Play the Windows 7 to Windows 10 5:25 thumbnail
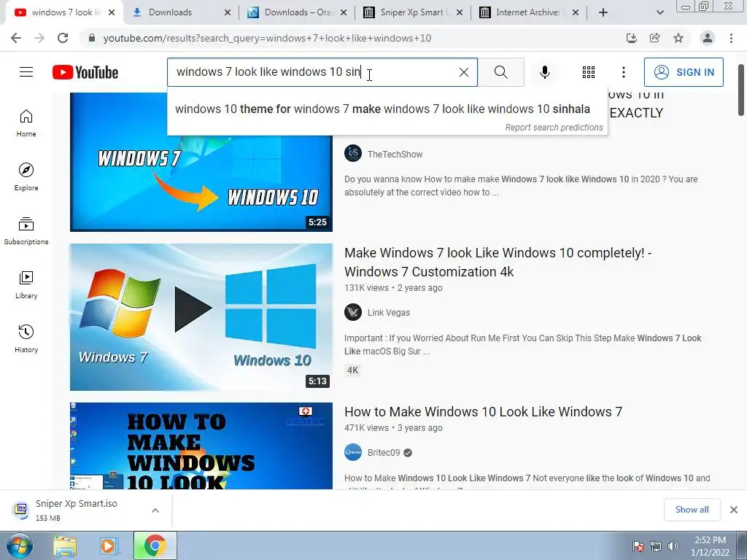This screenshot has height=560, width=747. pos(201,163)
